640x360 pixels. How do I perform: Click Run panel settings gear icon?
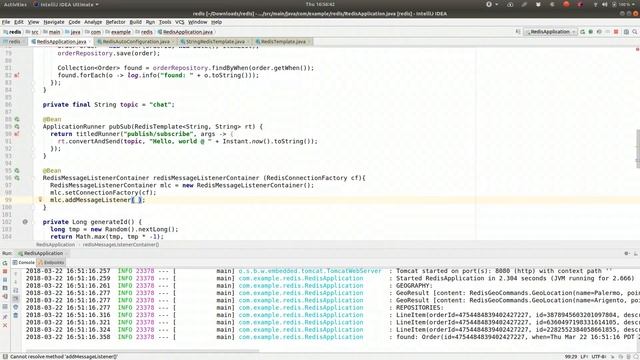(x=627, y=253)
